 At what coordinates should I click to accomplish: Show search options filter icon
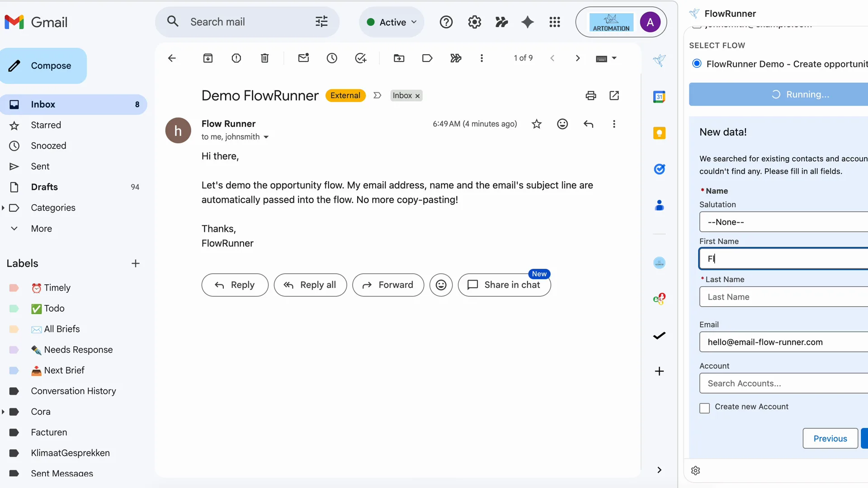tap(321, 22)
